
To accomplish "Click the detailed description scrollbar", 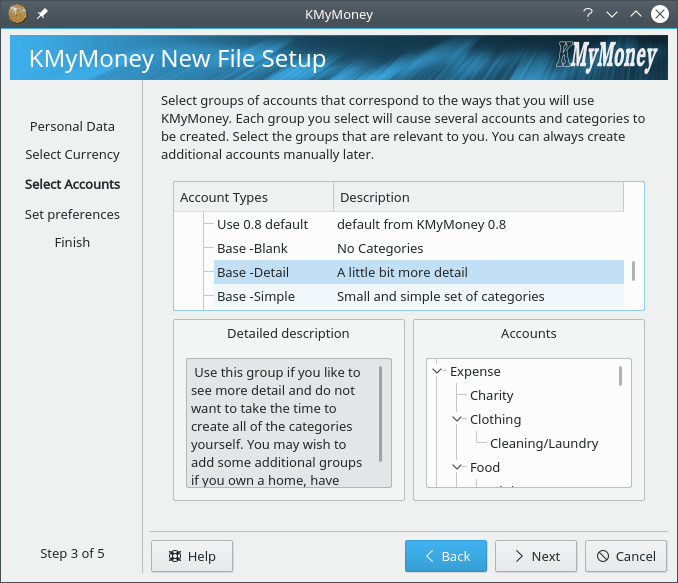I will 381,414.
